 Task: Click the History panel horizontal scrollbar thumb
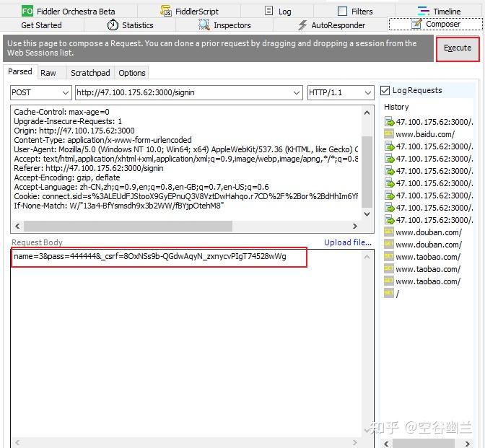(424, 444)
